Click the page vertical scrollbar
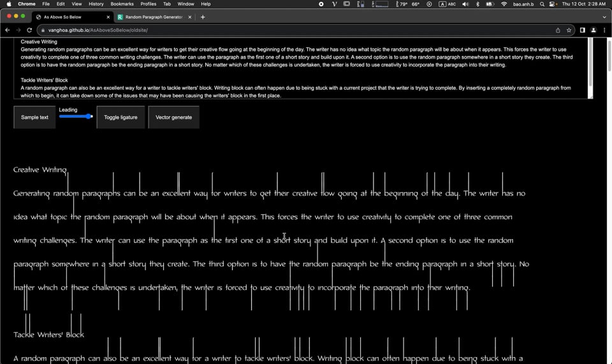Viewport: 612px width, 364px height. (x=609, y=57)
